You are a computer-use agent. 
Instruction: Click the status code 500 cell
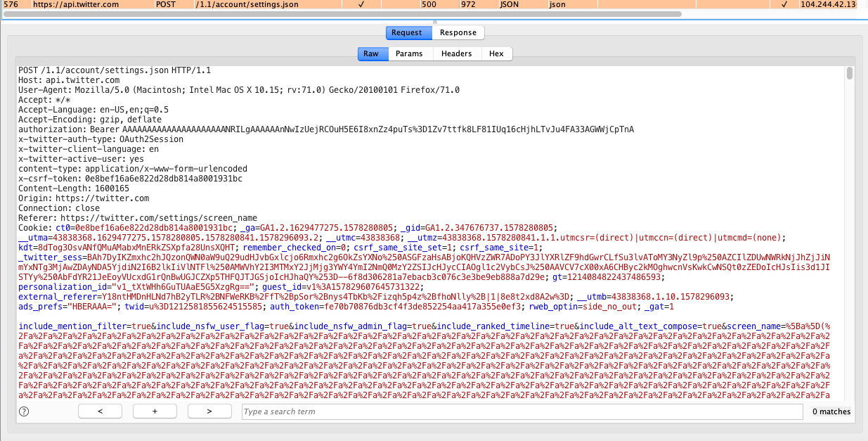click(x=429, y=4)
